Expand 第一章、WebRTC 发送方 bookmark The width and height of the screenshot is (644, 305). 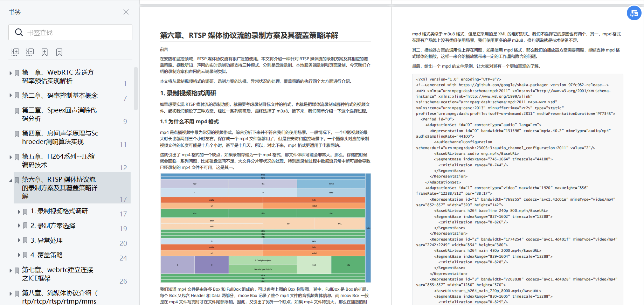(x=11, y=73)
